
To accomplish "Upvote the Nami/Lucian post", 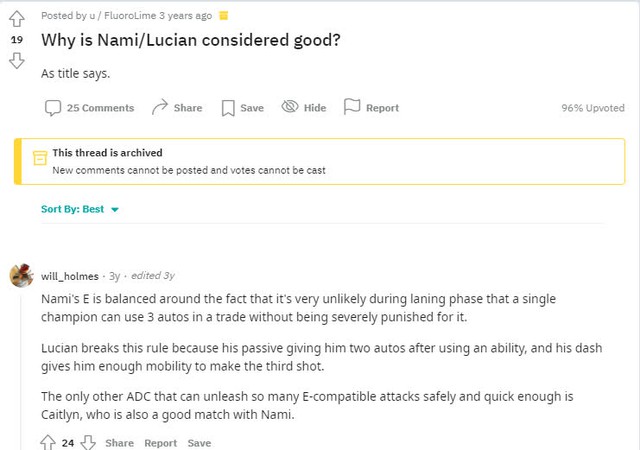I will point(15,19).
